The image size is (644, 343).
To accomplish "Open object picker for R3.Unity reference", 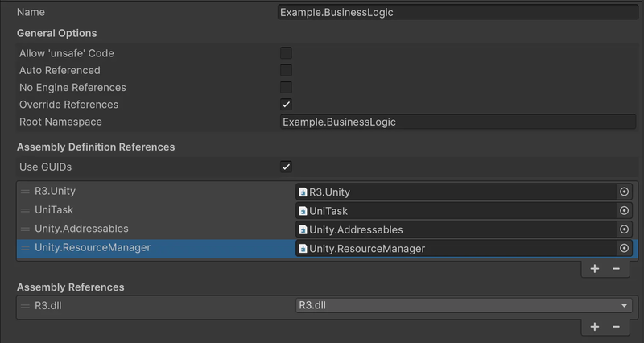I will tap(624, 192).
